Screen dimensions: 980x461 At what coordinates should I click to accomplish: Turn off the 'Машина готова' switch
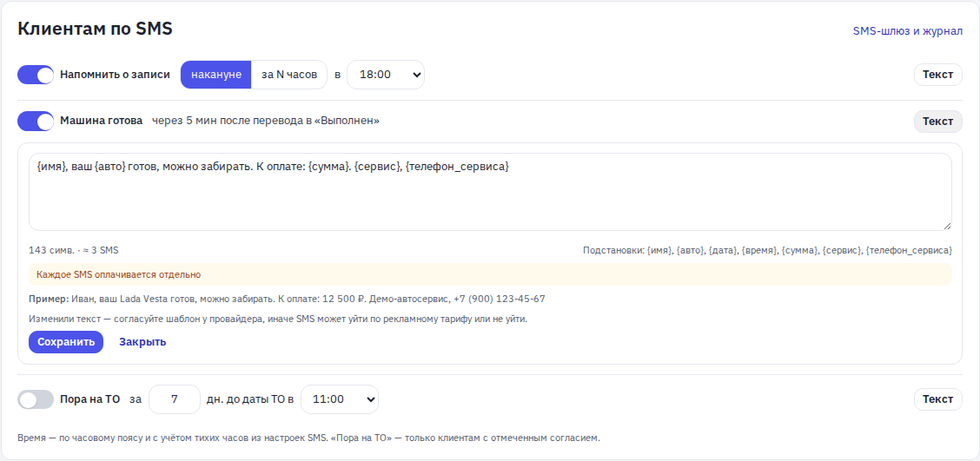[36, 121]
